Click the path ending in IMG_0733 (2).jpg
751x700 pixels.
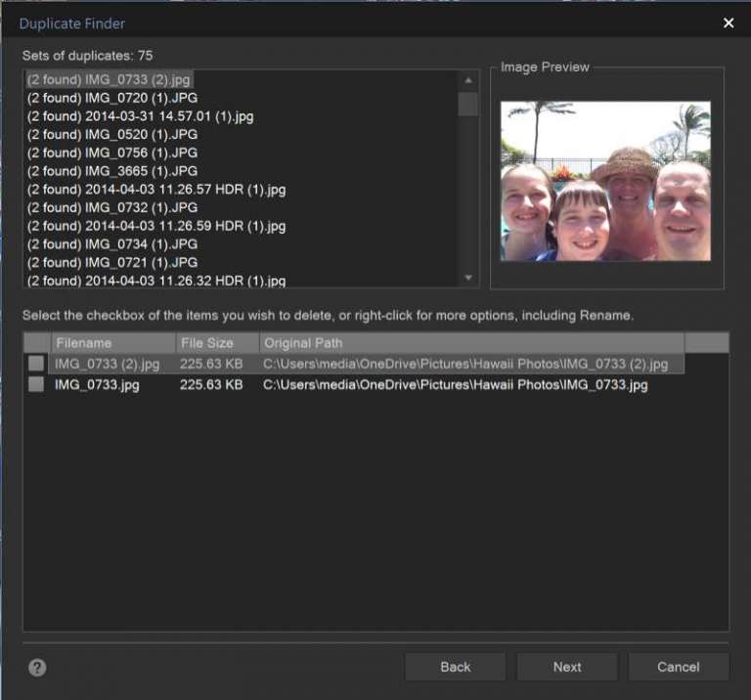[465, 364]
